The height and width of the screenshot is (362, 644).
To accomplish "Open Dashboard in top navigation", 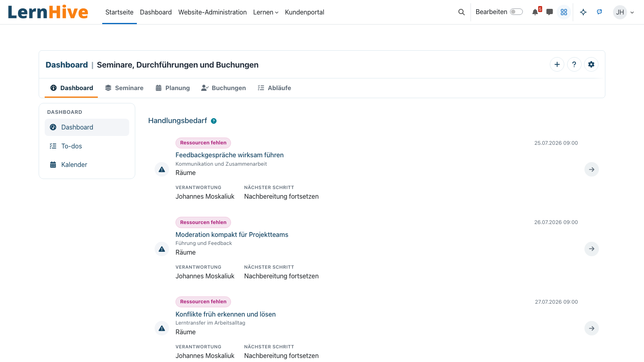I will tap(156, 12).
